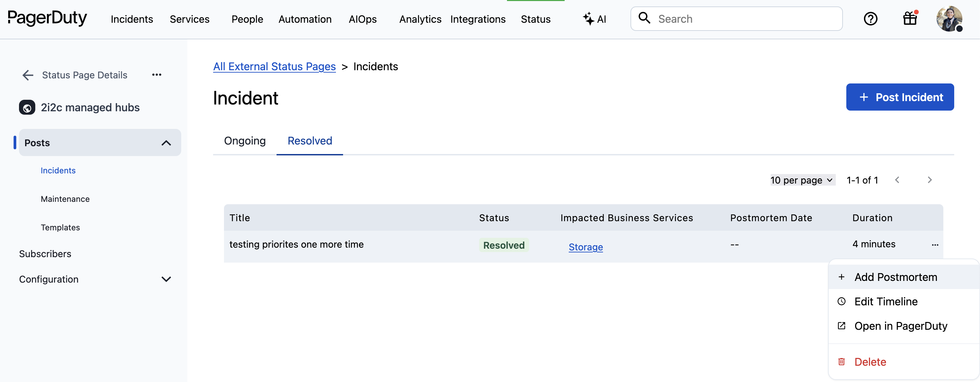This screenshot has height=382, width=980.
Task: Click the Status Page Details label
Action: pyautogui.click(x=84, y=75)
